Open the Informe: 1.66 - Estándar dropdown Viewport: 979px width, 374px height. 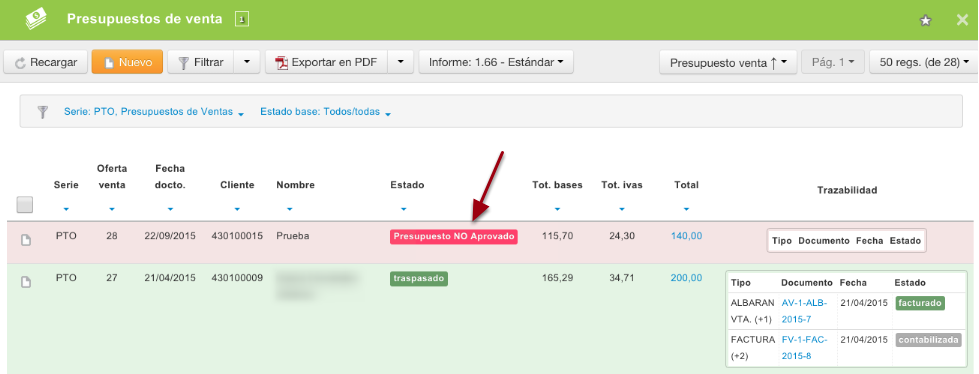pos(496,62)
